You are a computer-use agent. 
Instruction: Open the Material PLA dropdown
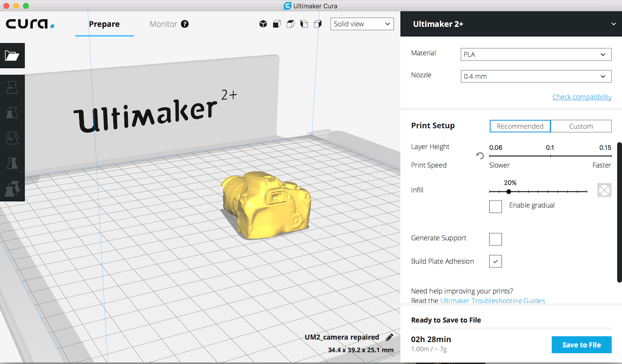[x=536, y=54]
